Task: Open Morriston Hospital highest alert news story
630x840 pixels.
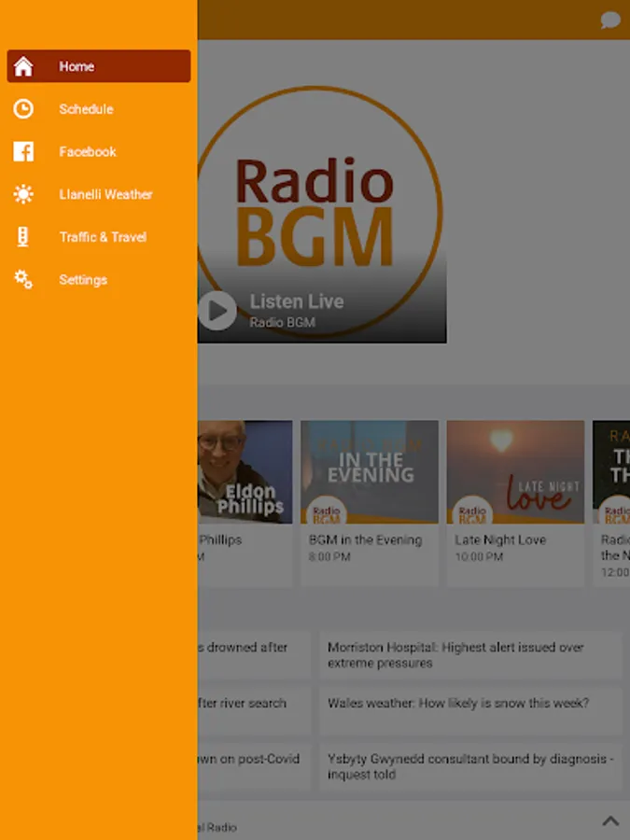Action: 470,654
